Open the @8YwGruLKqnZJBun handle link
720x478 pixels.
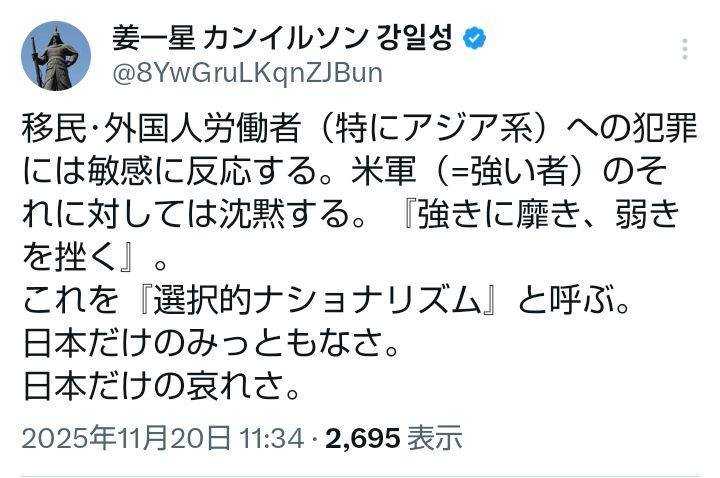[x=248, y=73]
